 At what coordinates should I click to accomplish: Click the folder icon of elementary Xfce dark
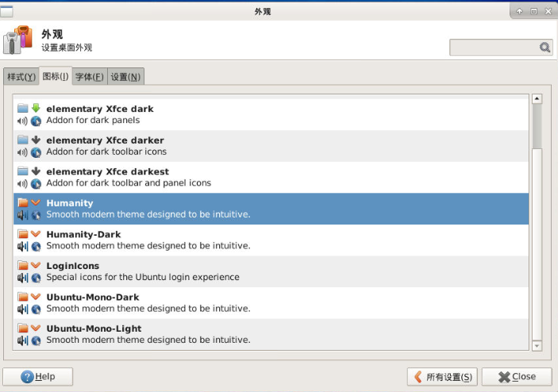23,108
